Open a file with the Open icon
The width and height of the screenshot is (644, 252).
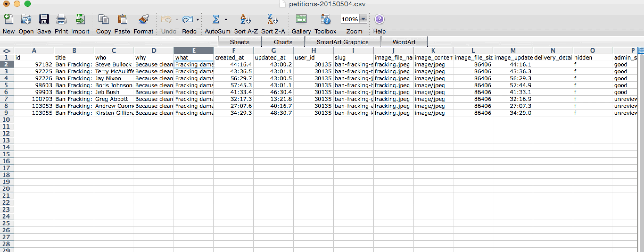[26, 19]
